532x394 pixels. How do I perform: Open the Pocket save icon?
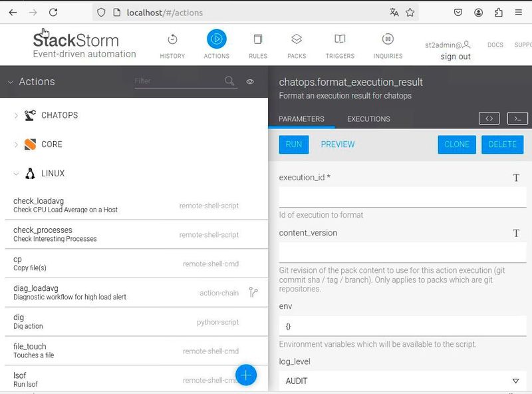point(458,13)
